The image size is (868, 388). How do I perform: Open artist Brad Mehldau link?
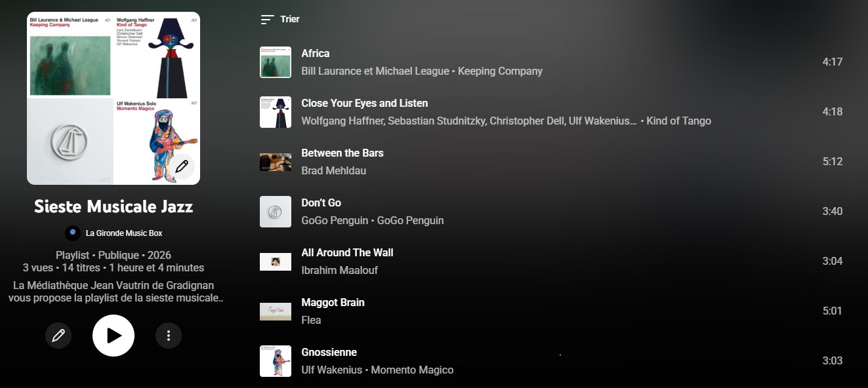tap(334, 170)
